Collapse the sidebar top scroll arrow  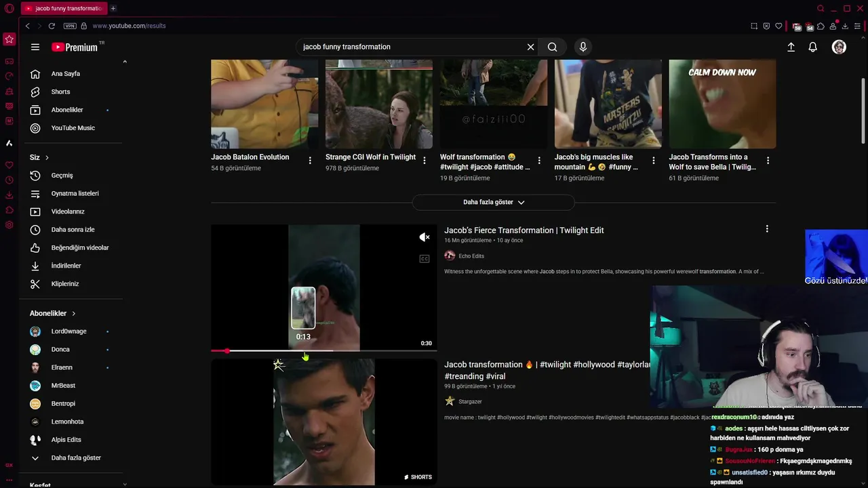tap(125, 62)
